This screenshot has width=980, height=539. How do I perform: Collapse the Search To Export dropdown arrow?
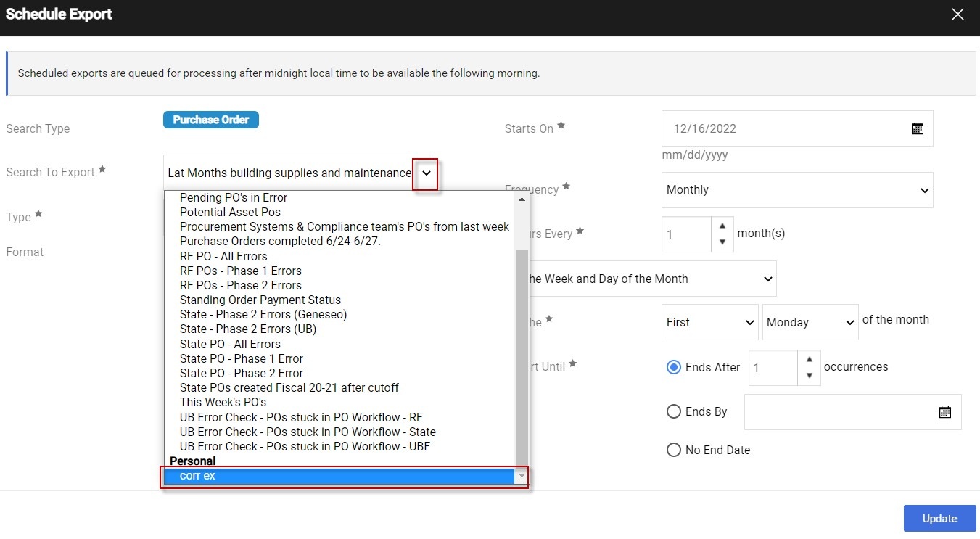pos(426,173)
